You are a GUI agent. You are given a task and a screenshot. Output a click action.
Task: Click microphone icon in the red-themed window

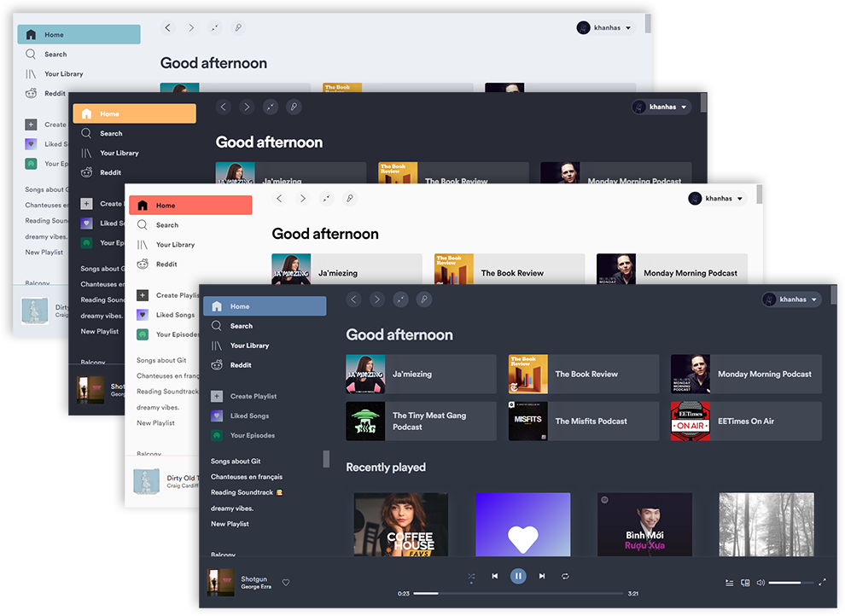tap(350, 199)
